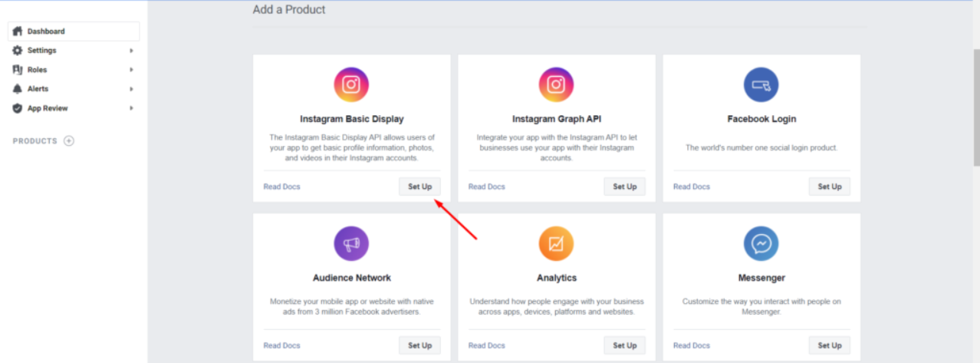Set Up Instagram Graph API
The width and height of the screenshot is (980, 363).
(625, 186)
